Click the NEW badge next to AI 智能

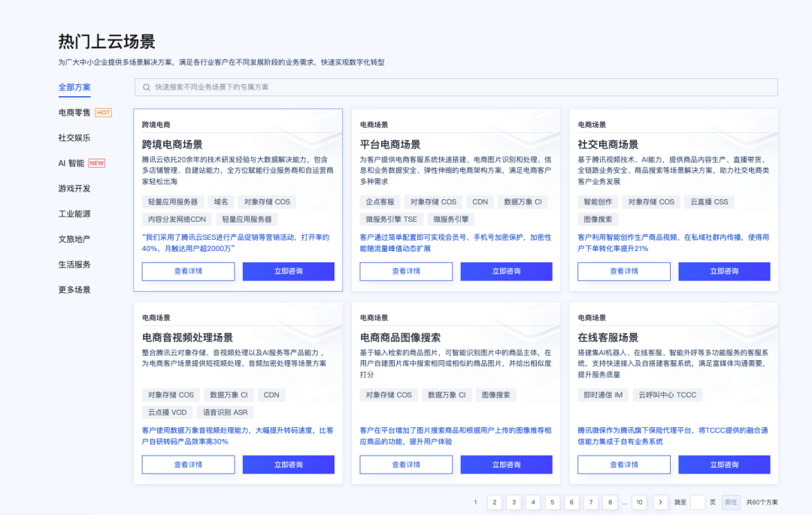(x=97, y=163)
